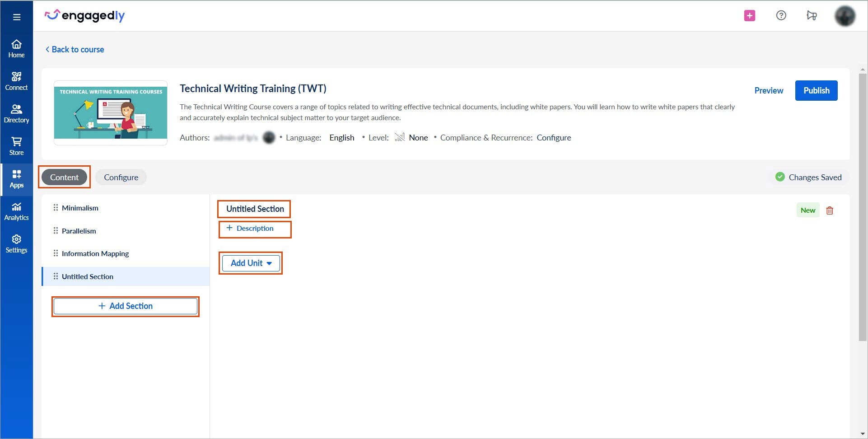Open the hamburger menu at top left

17,16
